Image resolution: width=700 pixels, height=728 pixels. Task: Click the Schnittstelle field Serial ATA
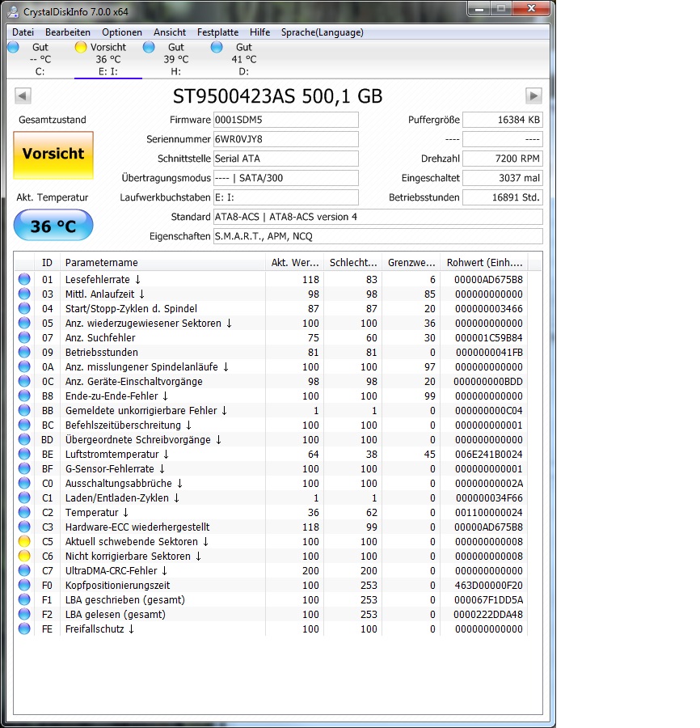286,159
